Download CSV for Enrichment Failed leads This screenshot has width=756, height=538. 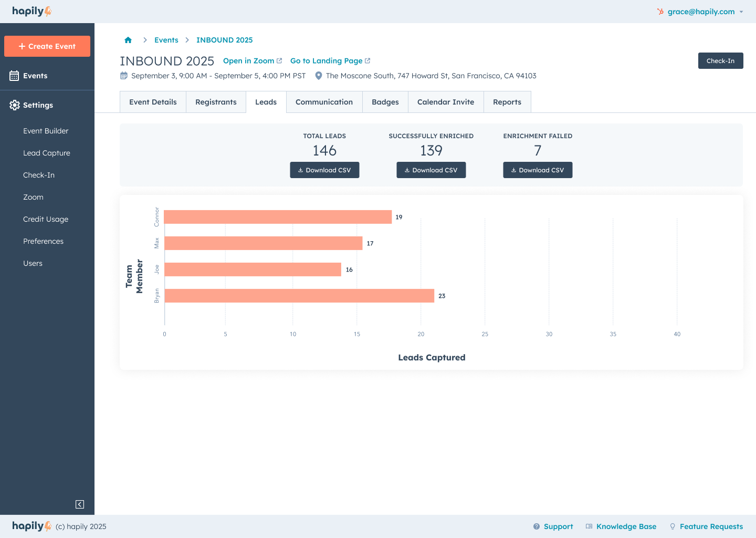538,170
